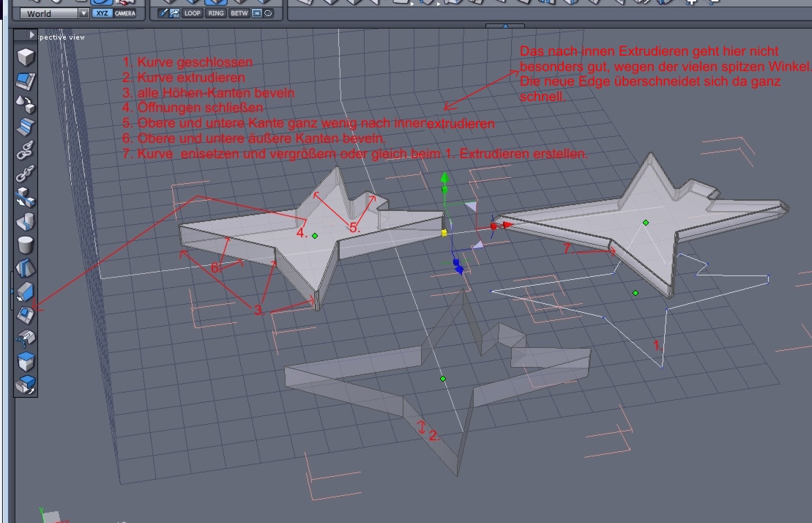Collapse the top toolbar panel with triangle handle
This screenshot has height=523, width=812.
(505, 26)
